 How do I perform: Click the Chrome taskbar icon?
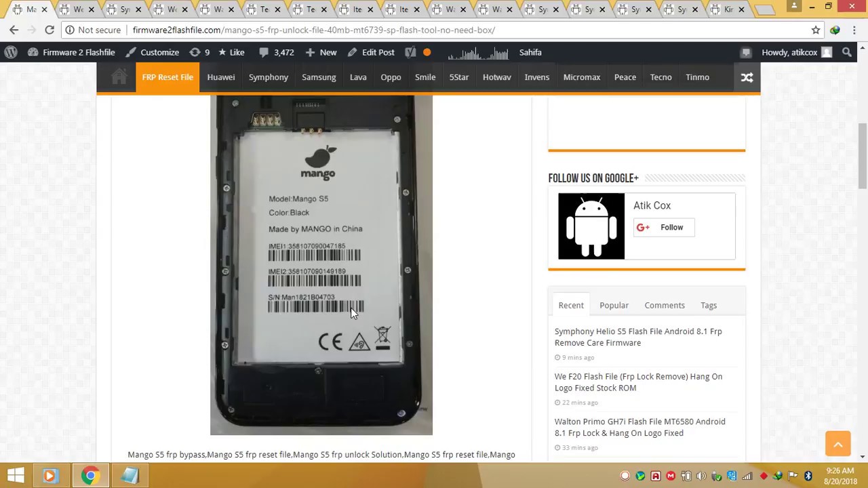pos(90,476)
